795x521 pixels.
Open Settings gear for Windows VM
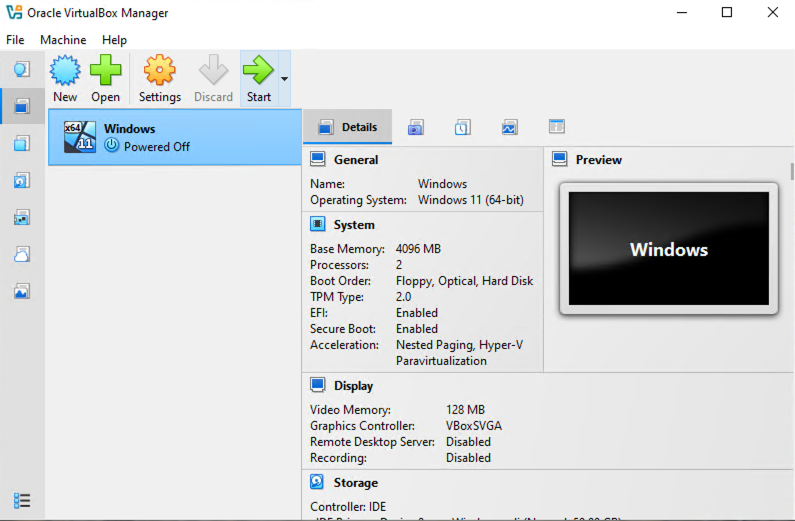(160, 79)
